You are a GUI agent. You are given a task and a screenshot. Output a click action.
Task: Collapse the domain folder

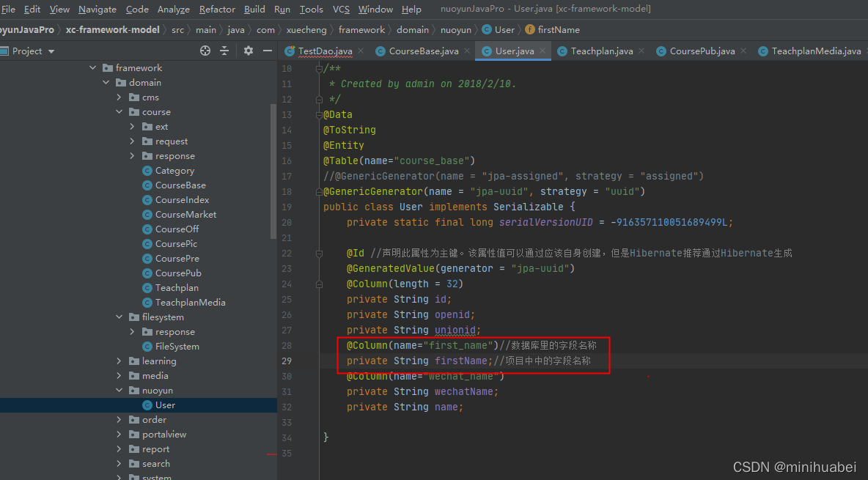(106, 83)
